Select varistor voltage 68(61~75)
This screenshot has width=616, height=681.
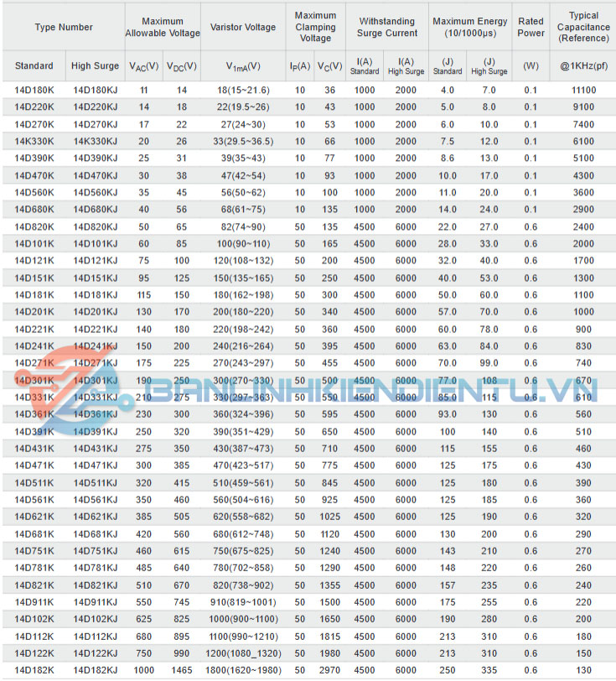coord(243,210)
